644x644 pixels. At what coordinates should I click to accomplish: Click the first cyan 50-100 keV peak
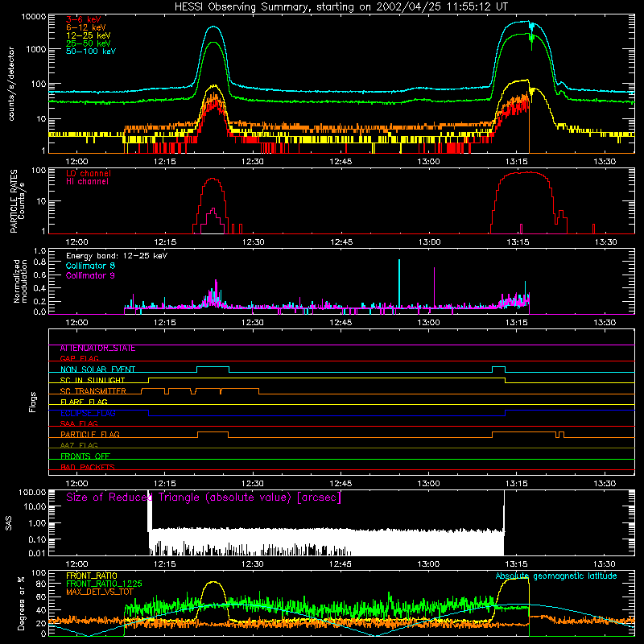(x=213, y=27)
